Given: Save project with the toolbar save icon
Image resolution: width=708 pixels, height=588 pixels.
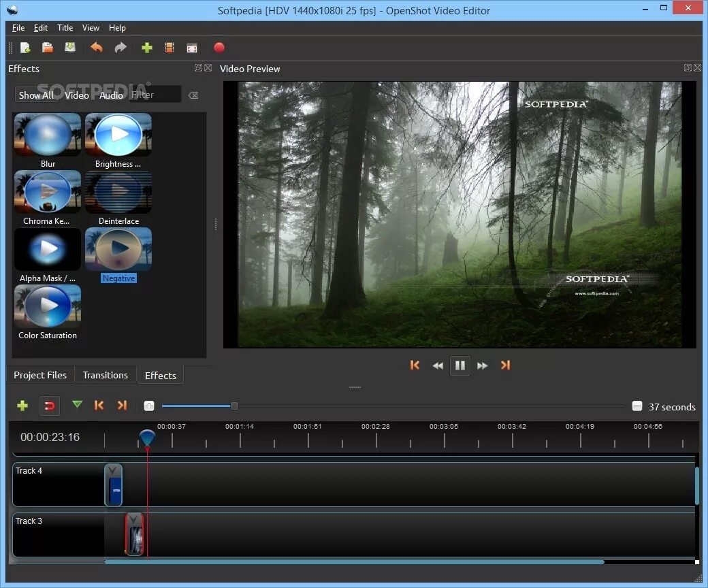Looking at the screenshot, I should coord(70,48).
